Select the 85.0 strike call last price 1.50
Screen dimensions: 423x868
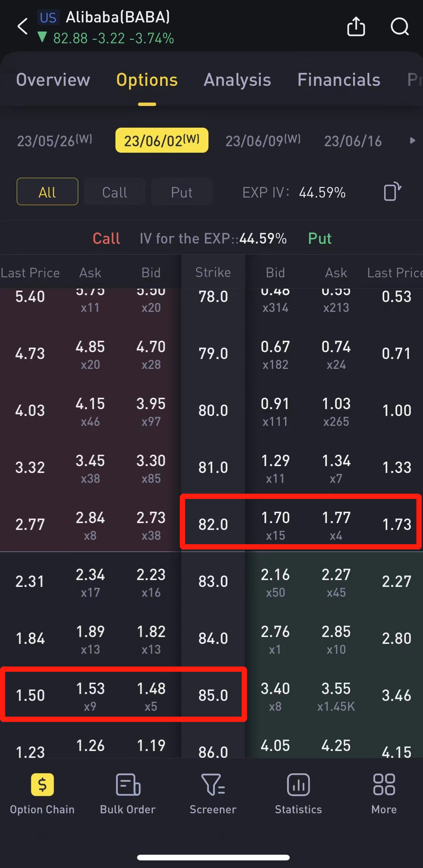click(30, 695)
